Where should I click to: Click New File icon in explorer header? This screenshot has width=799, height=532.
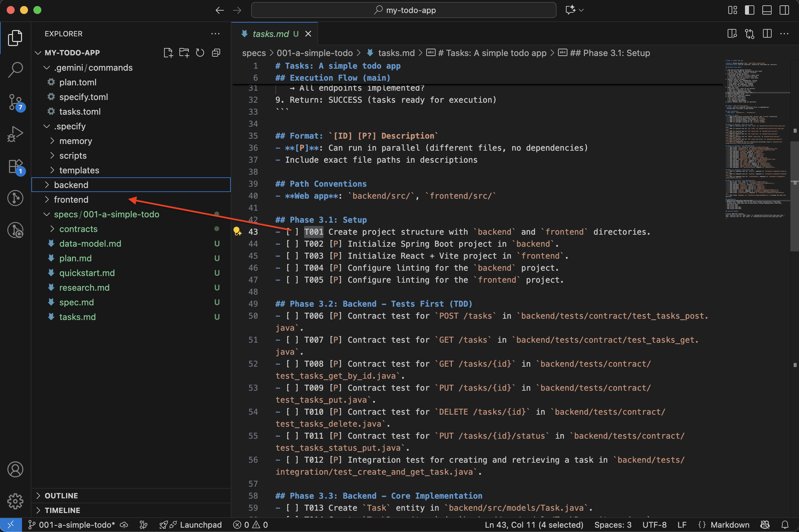click(x=168, y=53)
